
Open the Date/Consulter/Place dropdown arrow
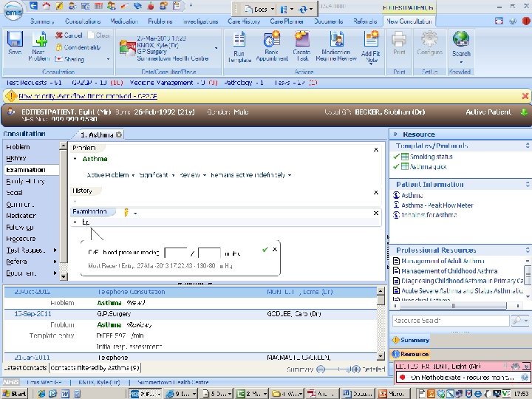[216, 48]
